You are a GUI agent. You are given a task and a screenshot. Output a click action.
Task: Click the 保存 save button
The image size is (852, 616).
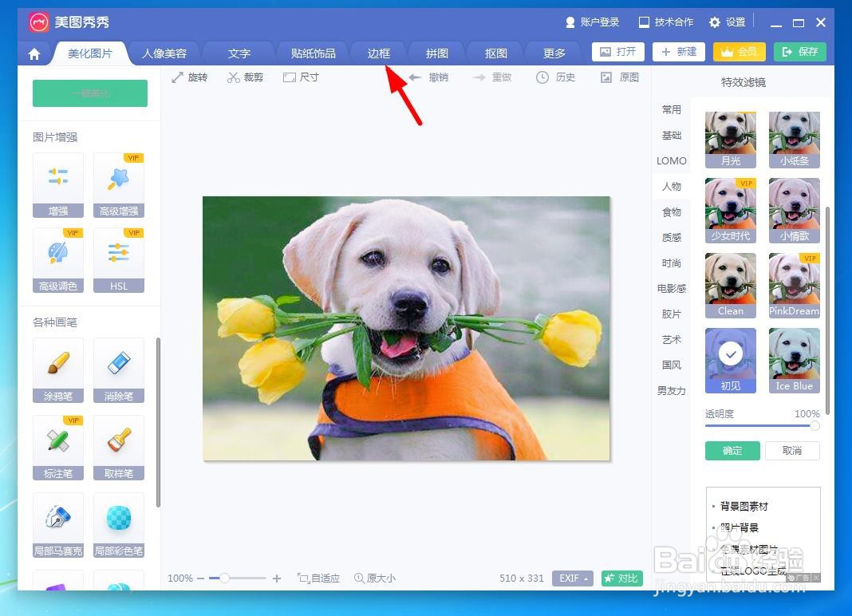(x=800, y=52)
